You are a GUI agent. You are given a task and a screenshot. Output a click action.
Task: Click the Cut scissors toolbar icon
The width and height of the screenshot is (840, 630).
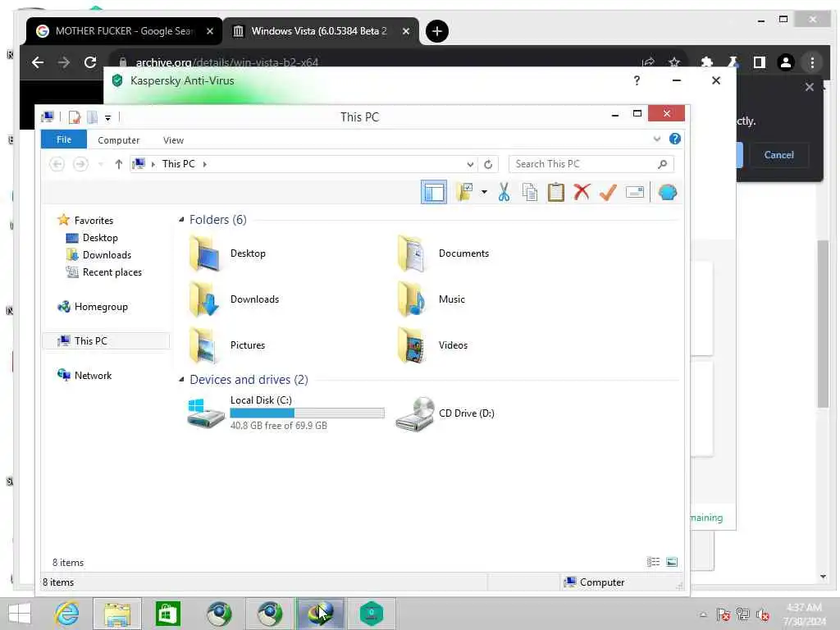tap(504, 192)
